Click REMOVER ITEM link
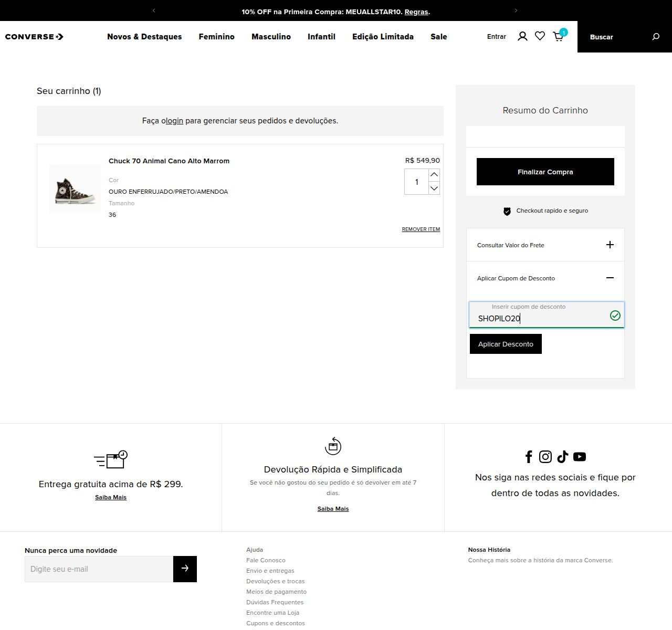 [421, 229]
